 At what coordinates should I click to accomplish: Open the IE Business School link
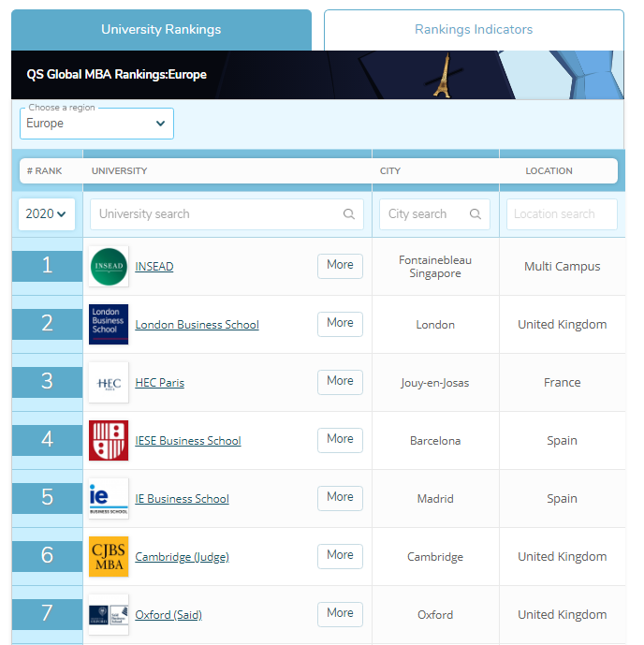point(182,499)
